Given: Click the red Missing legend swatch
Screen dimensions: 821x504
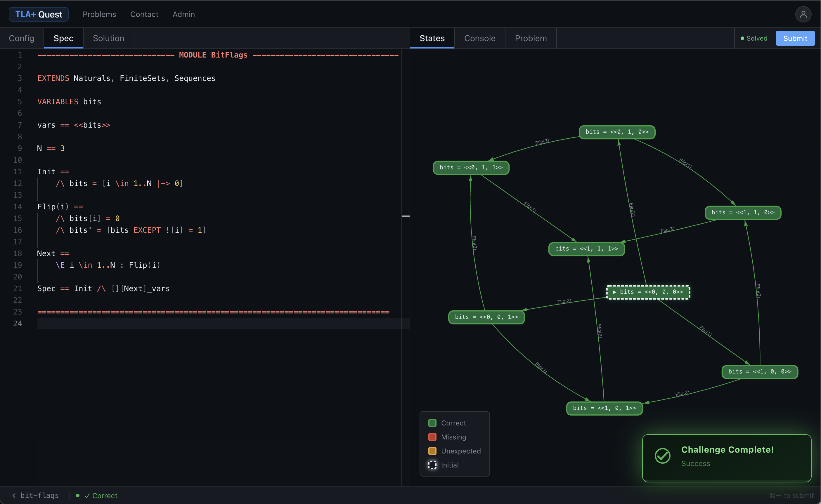Looking at the screenshot, I should pyautogui.click(x=432, y=437).
